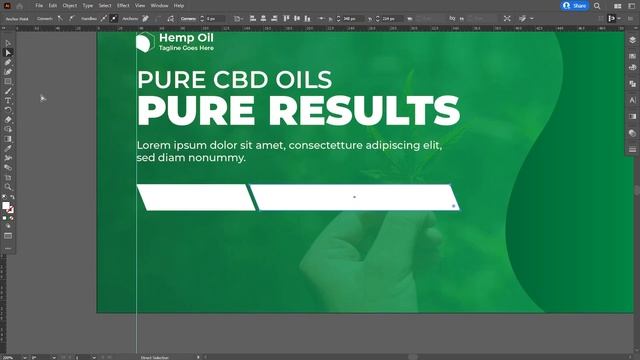The image size is (640, 360).
Task: Click the Corners label link
Action: (188, 18)
